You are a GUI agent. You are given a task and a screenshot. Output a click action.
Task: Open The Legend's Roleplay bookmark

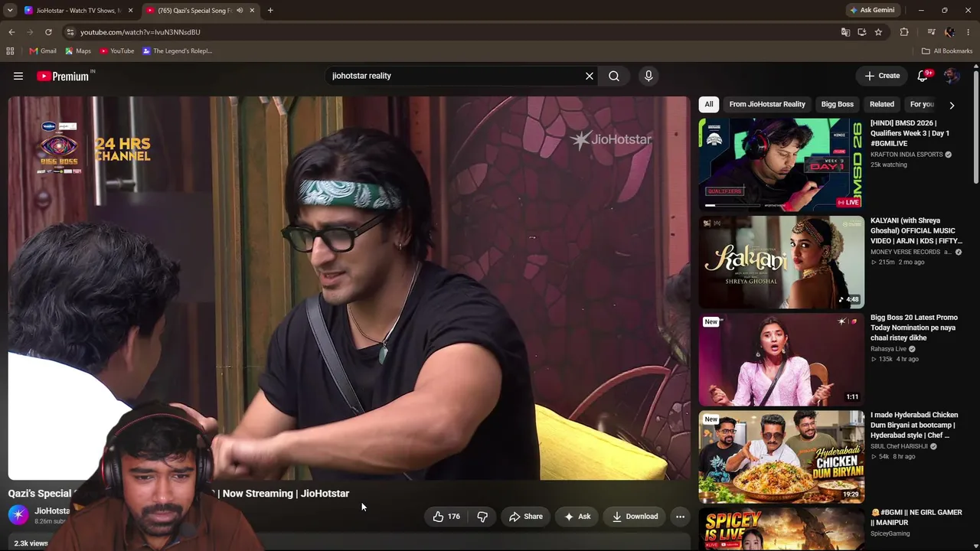178,51
